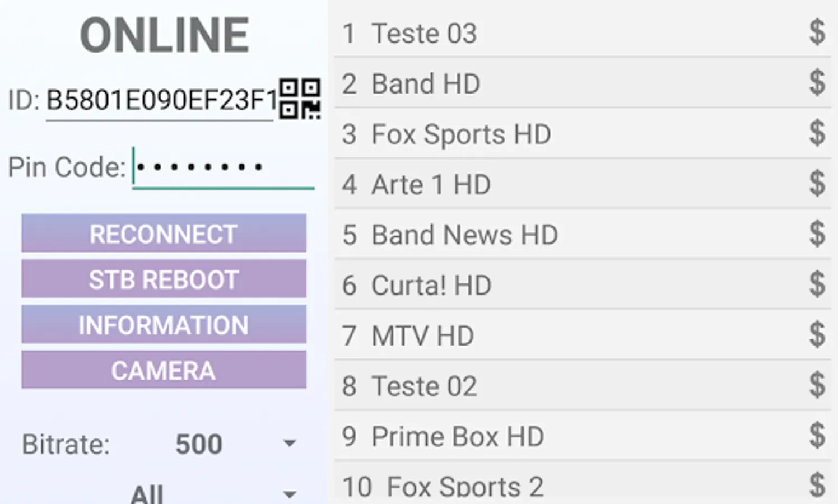Click the device ID text field
The width and height of the screenshot is (838, 504).
click(x=160, y=101)
